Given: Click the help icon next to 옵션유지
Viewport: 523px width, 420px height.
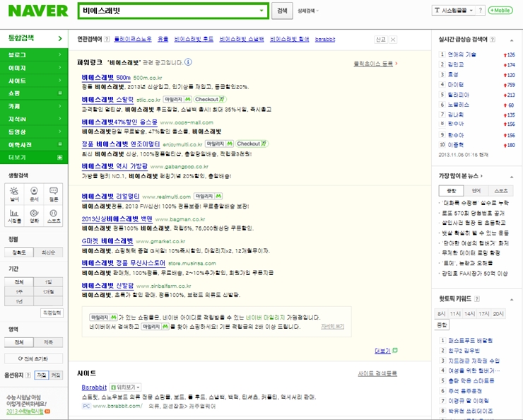Looking at the screenshot, I should (28, 375).
